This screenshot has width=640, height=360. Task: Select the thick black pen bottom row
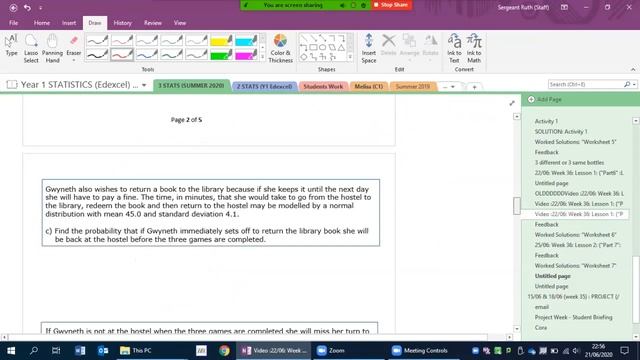(97, 54)
